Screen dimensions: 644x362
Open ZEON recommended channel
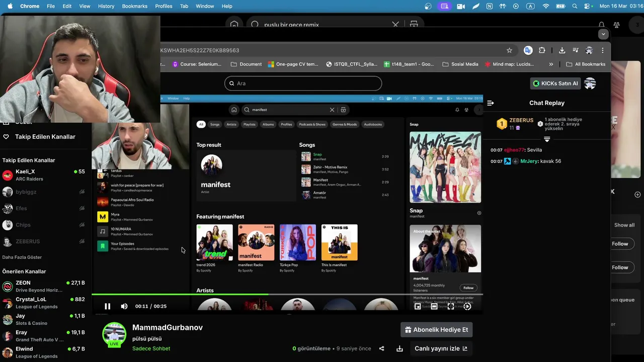pos(44,286)
